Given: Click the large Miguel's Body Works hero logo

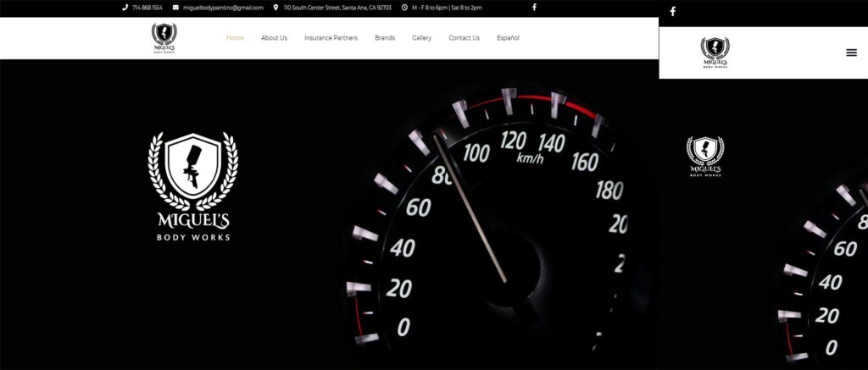Looking at the screenshot, I should pos(193,186).
